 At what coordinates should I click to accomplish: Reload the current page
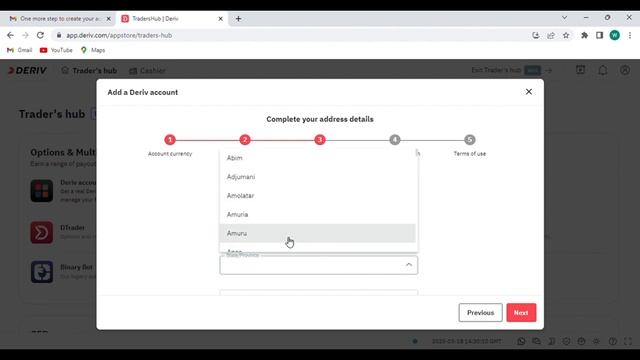(40, 36)
